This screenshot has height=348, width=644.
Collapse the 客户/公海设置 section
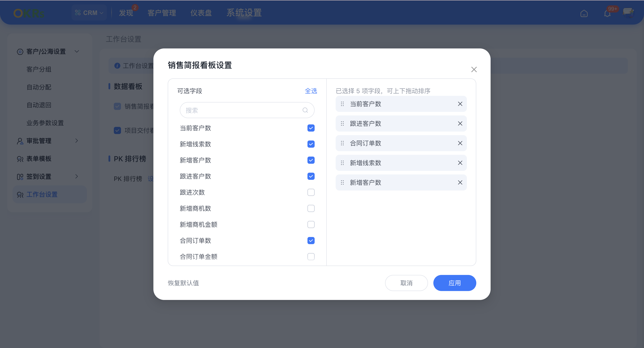pos(77,51)
